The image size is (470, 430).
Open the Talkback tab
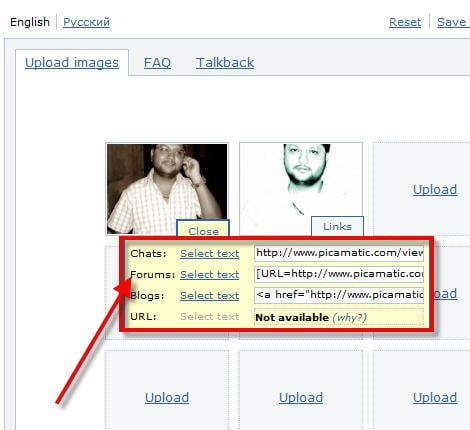click(225, 63)
